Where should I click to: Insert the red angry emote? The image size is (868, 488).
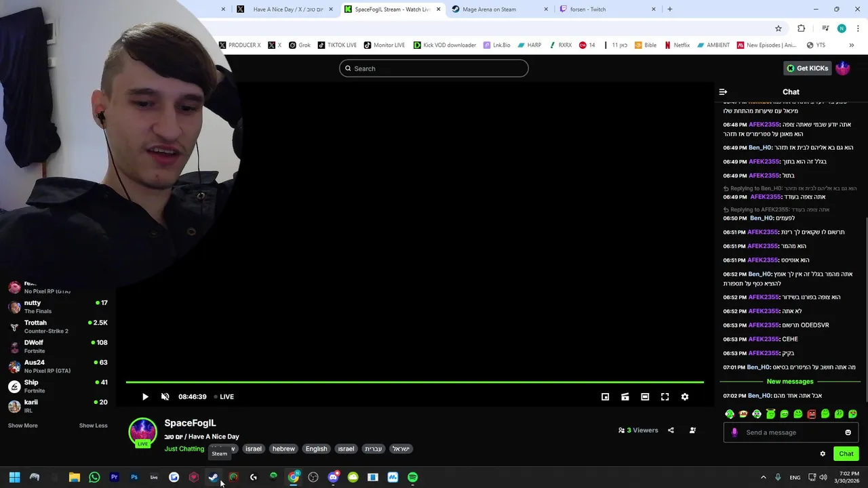811,414
